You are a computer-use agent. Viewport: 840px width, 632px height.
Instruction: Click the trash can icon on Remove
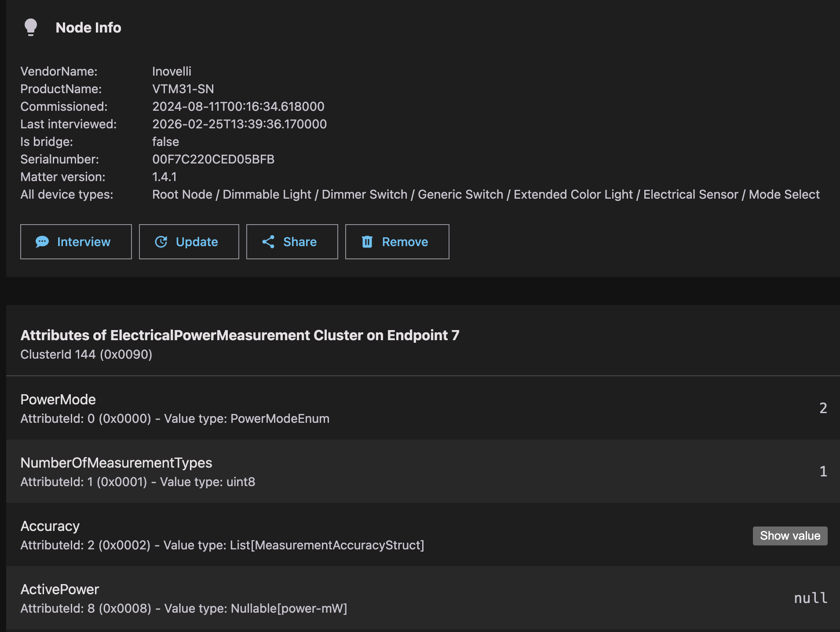coord(367,242)
